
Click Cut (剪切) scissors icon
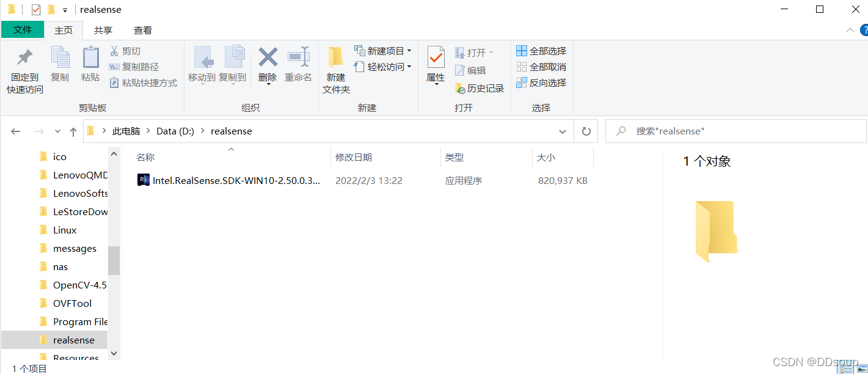[114, 51]
